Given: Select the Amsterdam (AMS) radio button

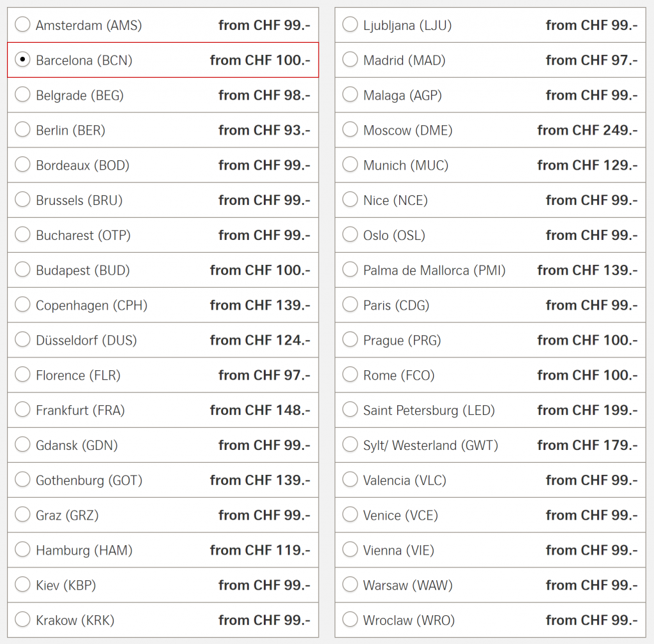Looking at the screenshot, I should point(22,25).
